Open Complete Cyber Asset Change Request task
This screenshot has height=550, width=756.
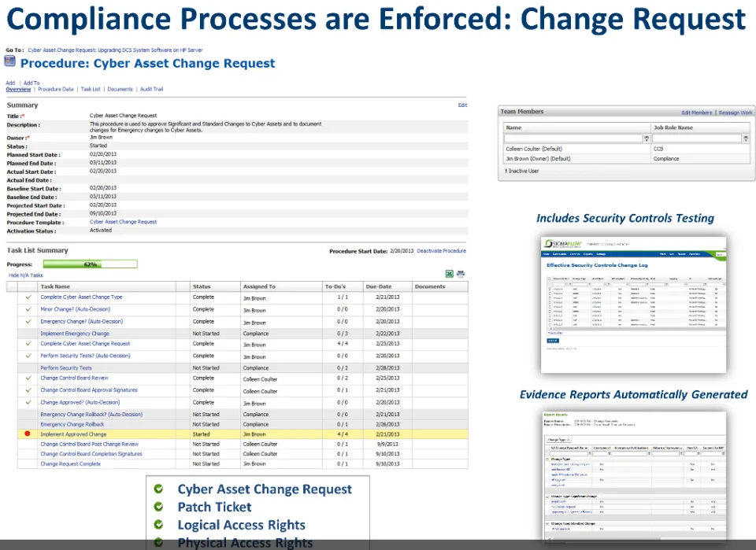point(85,343)
